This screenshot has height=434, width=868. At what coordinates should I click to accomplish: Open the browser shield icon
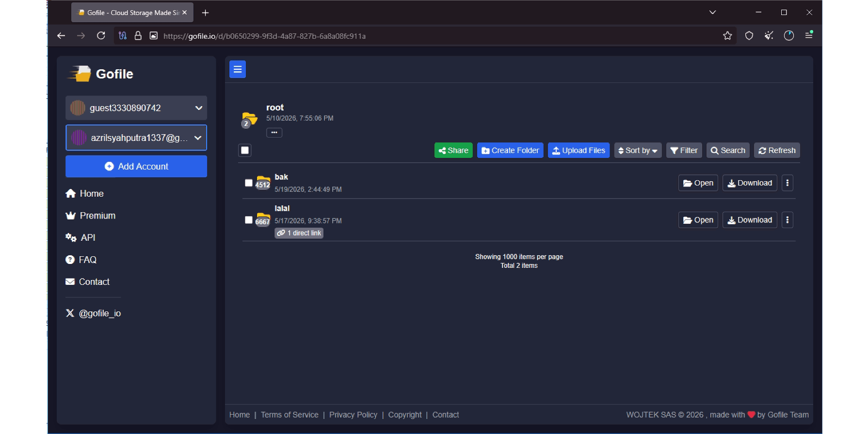pos(749,35)
